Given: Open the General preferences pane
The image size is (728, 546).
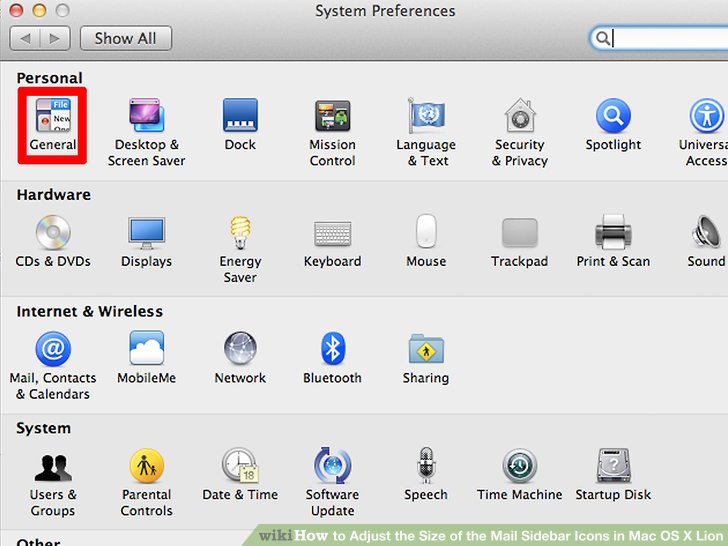Looking at the screenshot, I should point(53,124).
